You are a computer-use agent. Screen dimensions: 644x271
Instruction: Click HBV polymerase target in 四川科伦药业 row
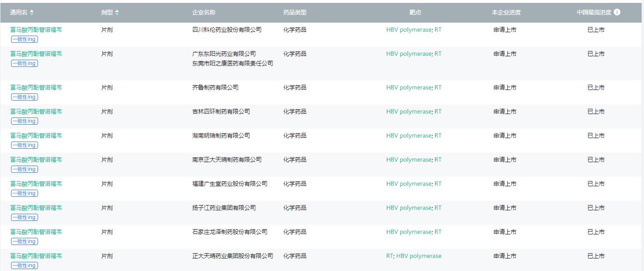pyautogui.click(x=409, y=30)
